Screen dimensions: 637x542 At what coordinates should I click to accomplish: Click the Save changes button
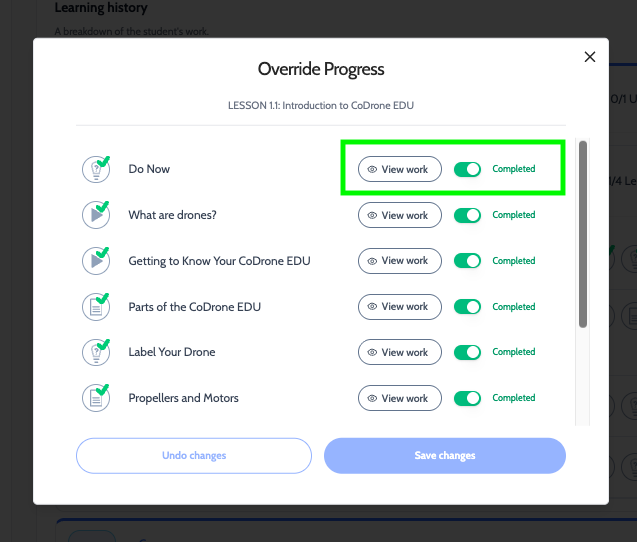pos(445,456)
